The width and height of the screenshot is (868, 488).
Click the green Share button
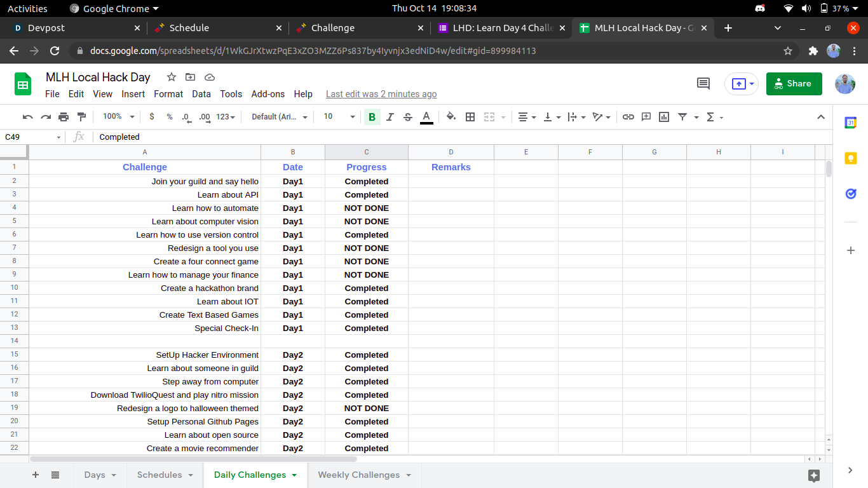click(x=794, y=83)
